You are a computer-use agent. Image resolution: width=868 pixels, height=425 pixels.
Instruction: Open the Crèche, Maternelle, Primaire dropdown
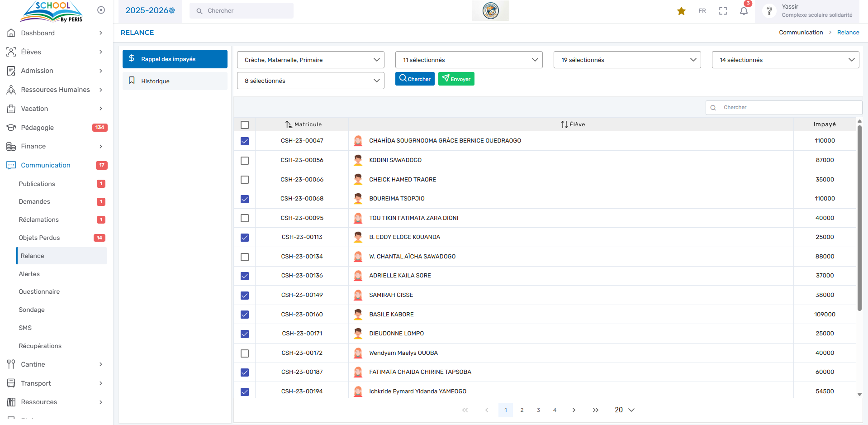pos(310,60)
